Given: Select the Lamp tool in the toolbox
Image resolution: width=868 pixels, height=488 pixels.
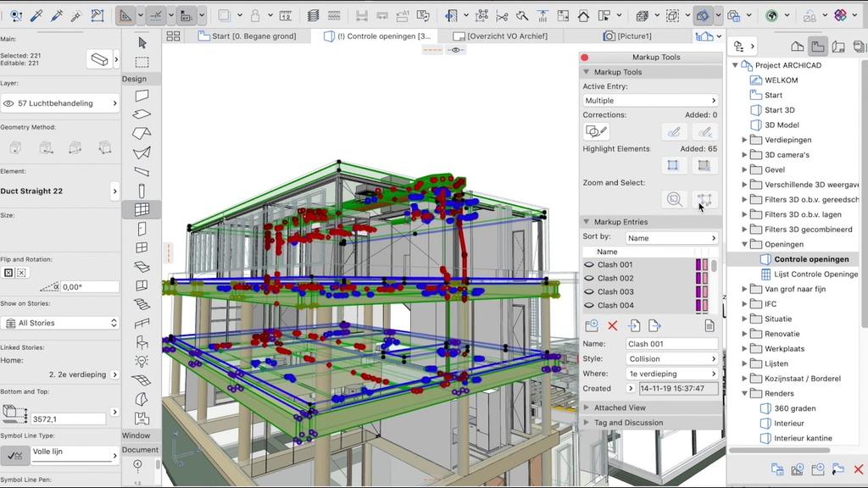Looking at the screenshot, I should [142, 361].
